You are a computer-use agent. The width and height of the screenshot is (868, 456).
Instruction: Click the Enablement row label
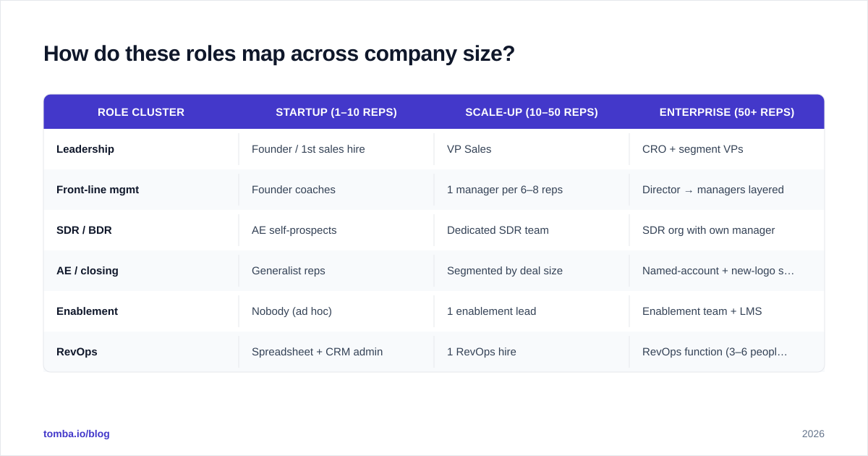[87, 311]
